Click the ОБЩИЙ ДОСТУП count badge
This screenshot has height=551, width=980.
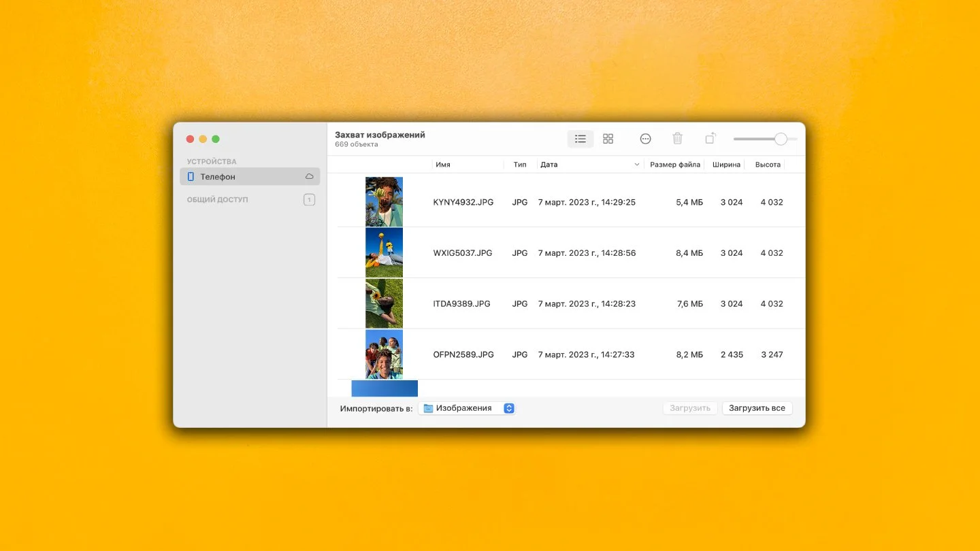pos(309,200)
